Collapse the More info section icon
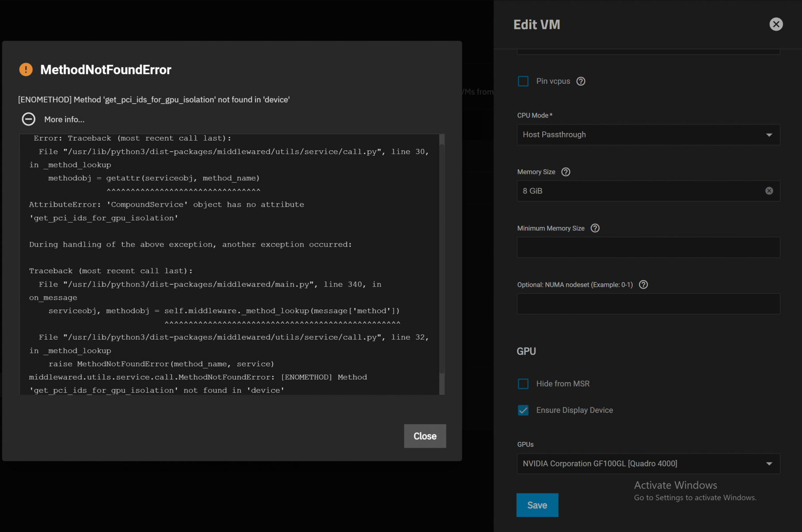Viewport: 802px width, 532px height. coord(29,119)
